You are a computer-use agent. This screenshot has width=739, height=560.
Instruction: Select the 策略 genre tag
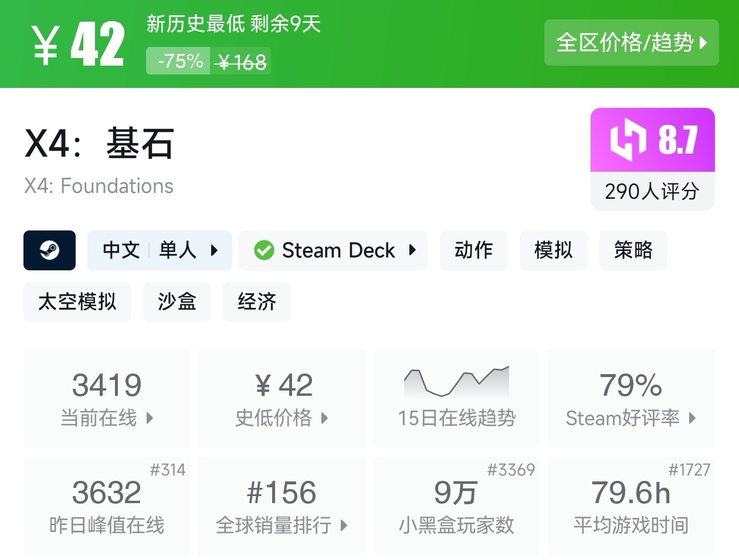[633, 250]
